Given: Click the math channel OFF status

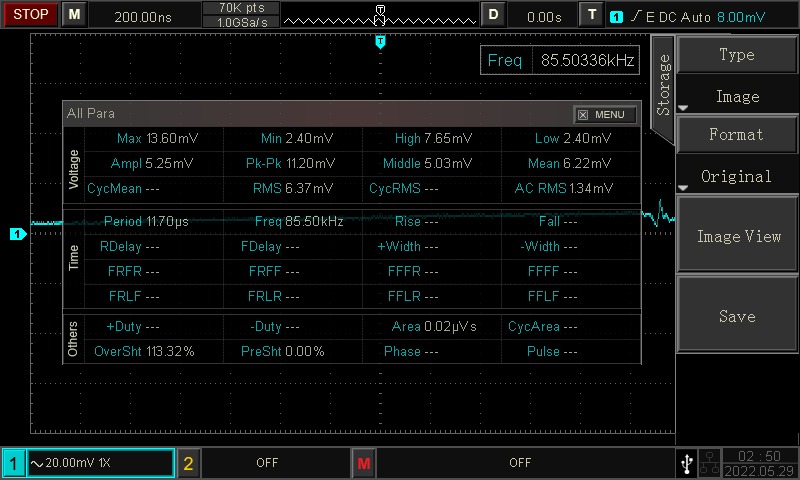Looking at the screenshot, I should [x=520, y=463].
